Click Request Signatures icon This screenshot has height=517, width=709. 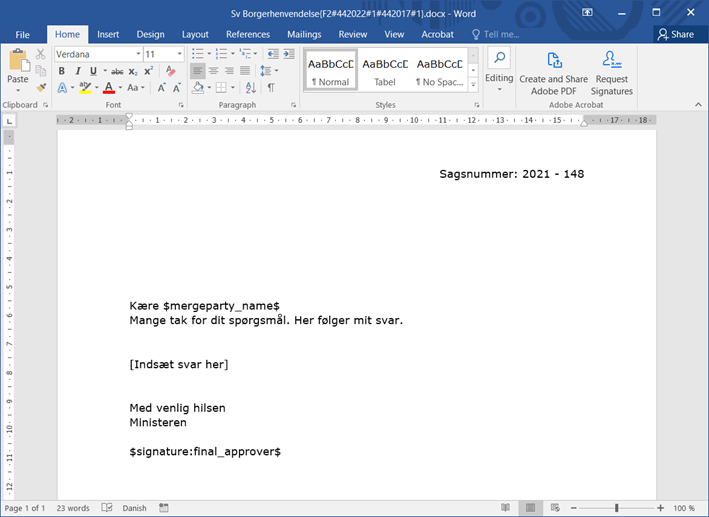(x=612, y=72)
